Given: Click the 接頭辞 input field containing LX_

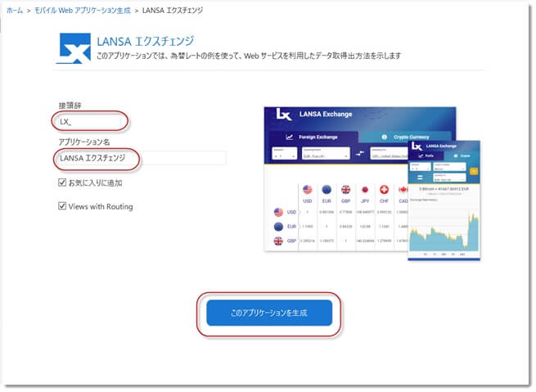Looking at the screenshot, I should pos(90,121).
